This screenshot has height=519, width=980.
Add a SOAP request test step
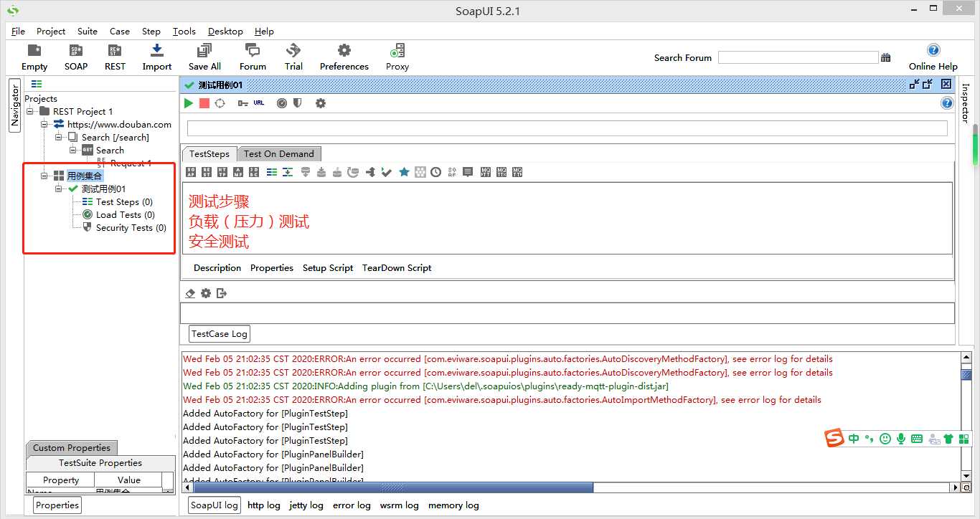(190, 172)
